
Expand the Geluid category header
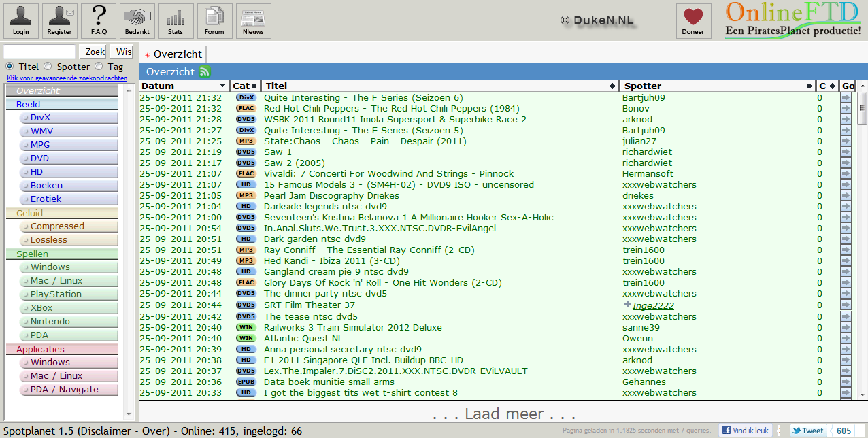[62, 213]
